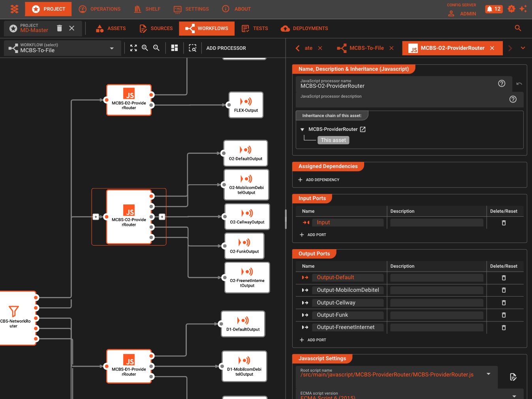Click the sparkles icon in the top bar

(523, 8)
